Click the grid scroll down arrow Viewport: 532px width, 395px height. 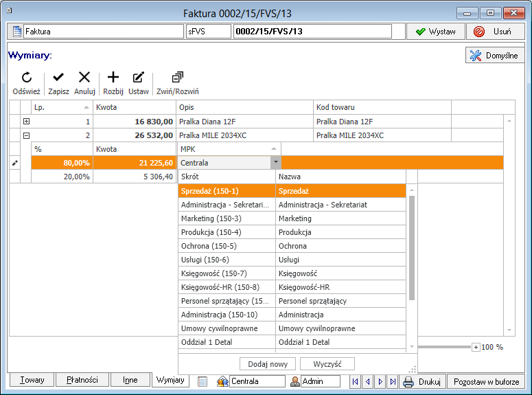(509, 330)
